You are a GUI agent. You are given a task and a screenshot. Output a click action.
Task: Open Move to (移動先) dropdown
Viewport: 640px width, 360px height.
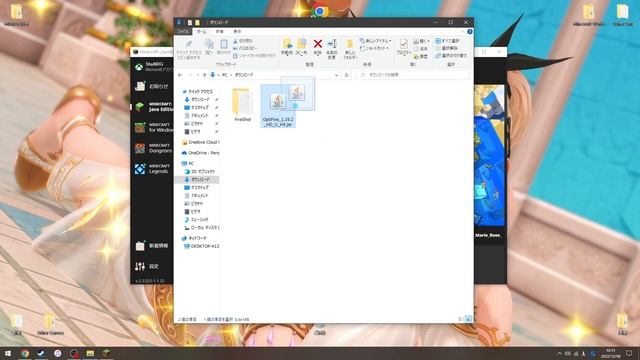(x=287, y=47)
